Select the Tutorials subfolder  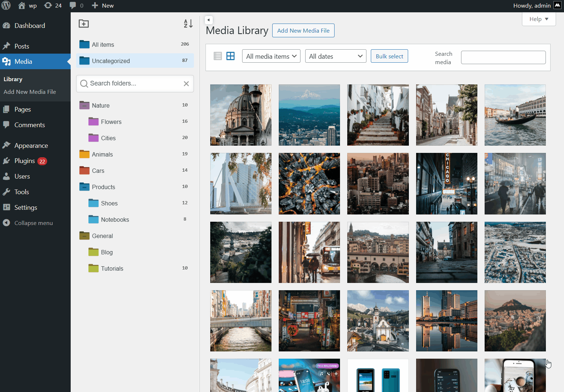135,268
